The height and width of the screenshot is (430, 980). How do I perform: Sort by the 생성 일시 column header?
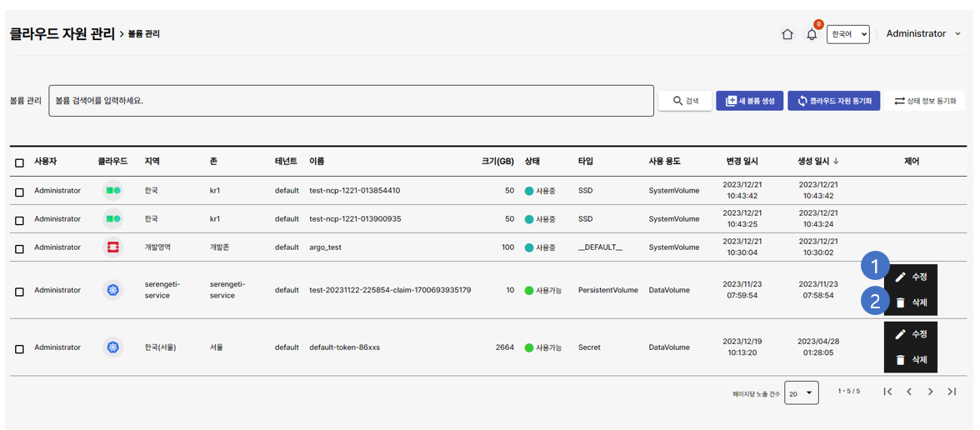817,162
